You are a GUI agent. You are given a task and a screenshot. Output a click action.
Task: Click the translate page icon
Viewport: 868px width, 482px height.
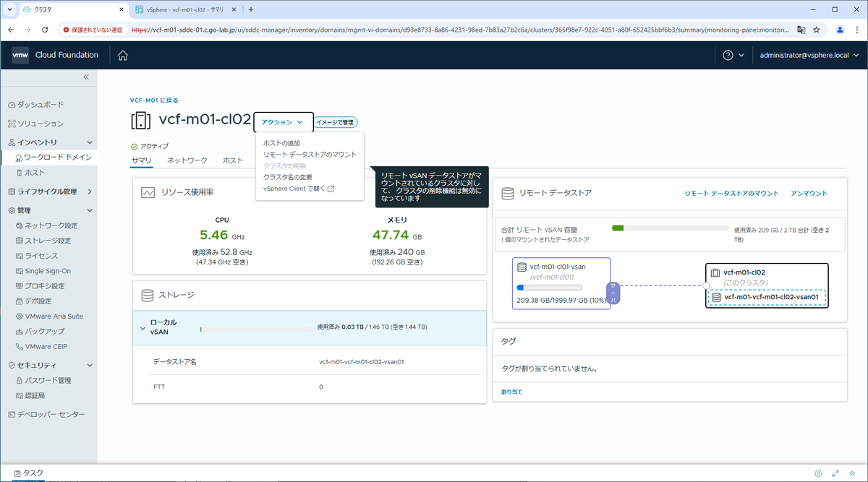point(801,30)
